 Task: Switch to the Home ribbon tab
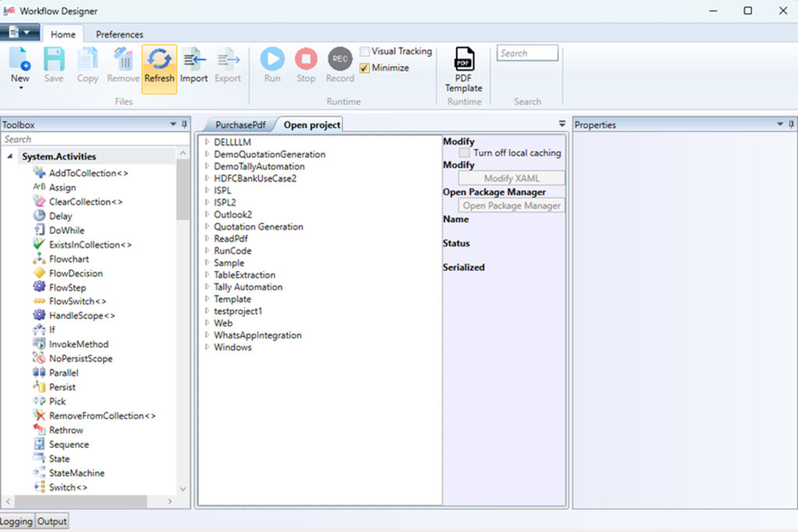[x=63, y=34]
